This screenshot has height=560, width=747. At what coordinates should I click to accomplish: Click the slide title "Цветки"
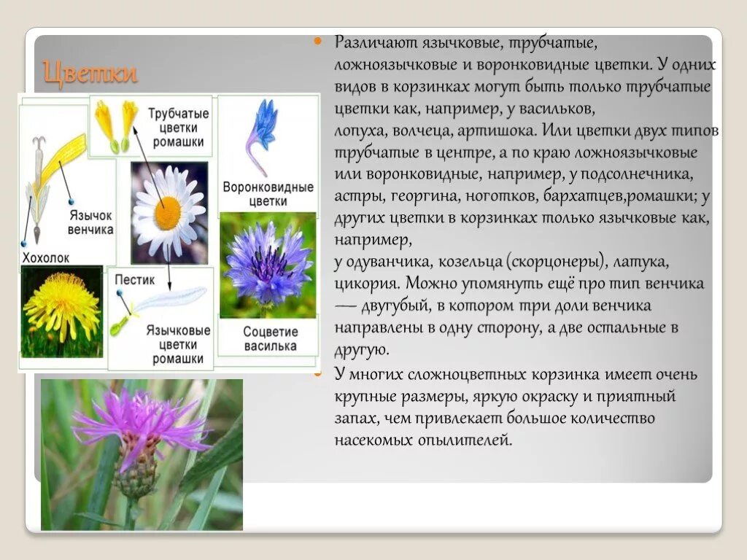point(90,74)
